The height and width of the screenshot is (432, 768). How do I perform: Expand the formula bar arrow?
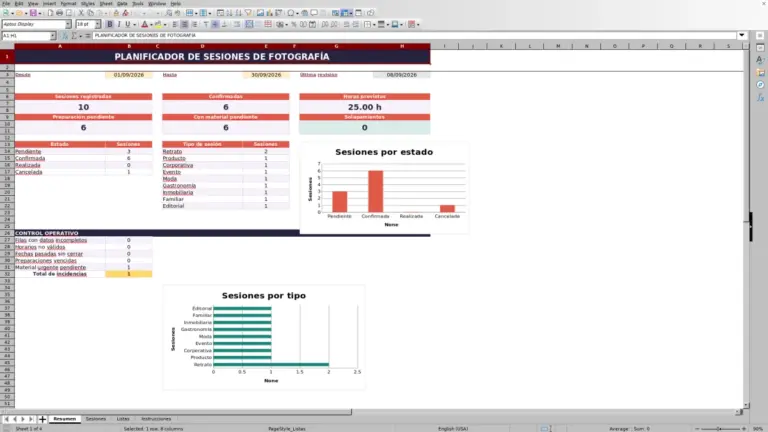742,35
